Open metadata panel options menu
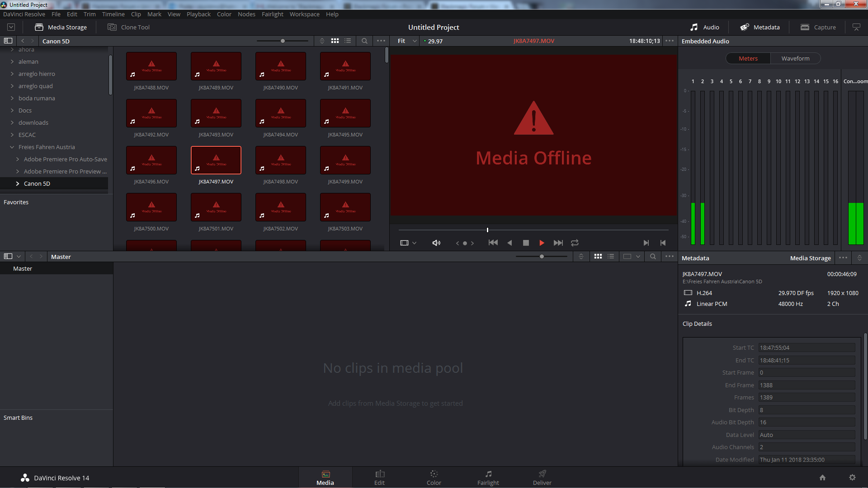Image resolution: width=868 pixels, height=488 pixels. click(x=843, y=258)
